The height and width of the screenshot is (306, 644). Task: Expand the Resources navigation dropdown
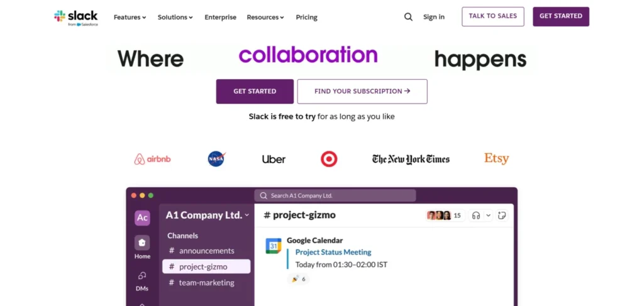click(265, 17)
